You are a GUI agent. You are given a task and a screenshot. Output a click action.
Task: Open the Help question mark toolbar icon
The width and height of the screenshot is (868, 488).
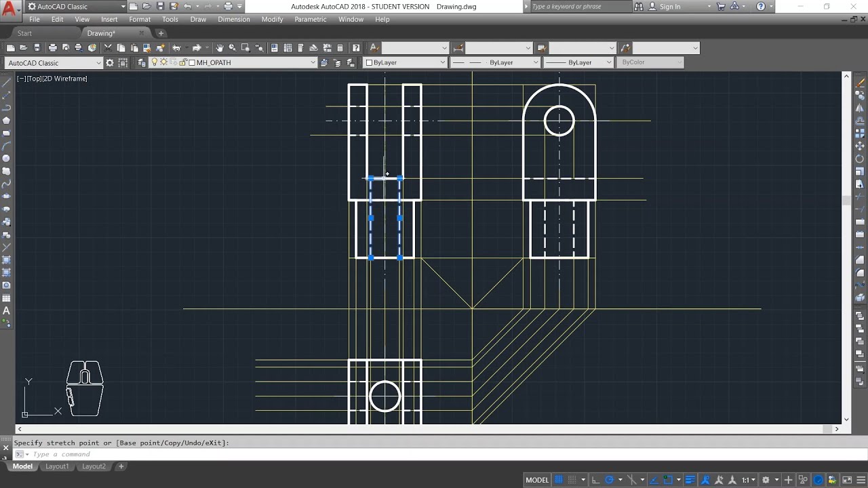coord(355,47)
